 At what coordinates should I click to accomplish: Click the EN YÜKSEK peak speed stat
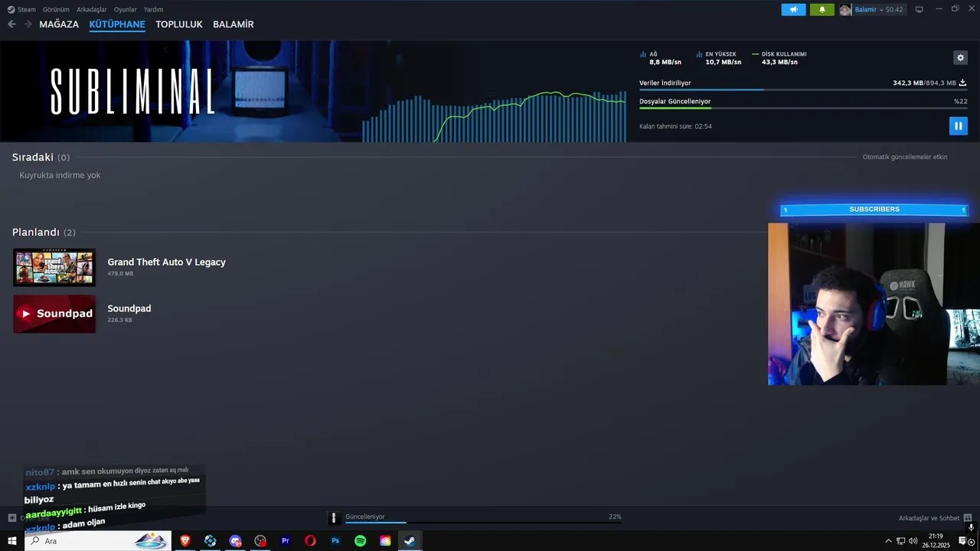[719, 58]
